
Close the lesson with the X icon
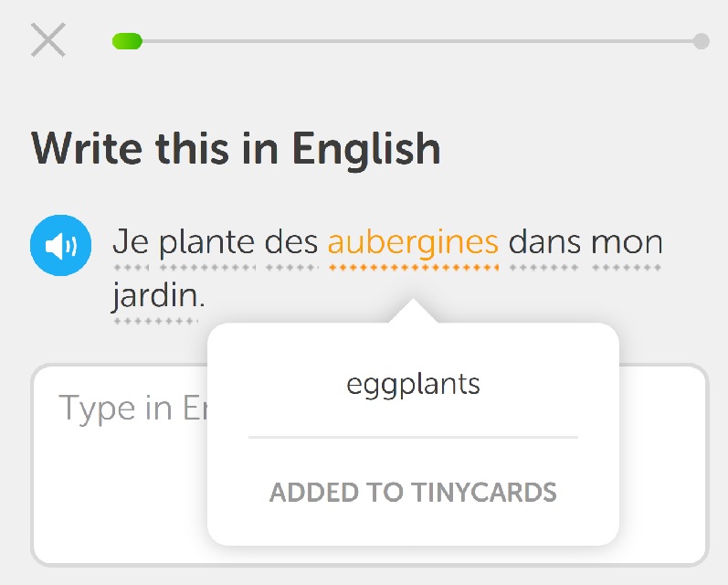click(x=48, y=40)
